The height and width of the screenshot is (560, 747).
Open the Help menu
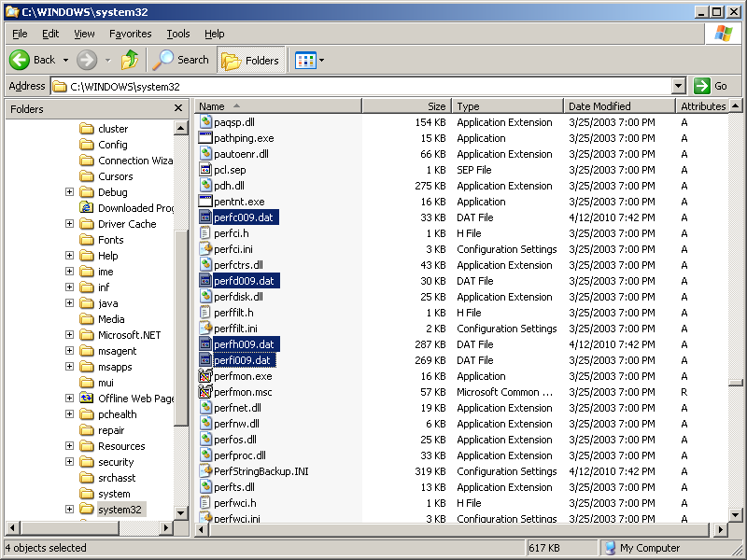215,34
